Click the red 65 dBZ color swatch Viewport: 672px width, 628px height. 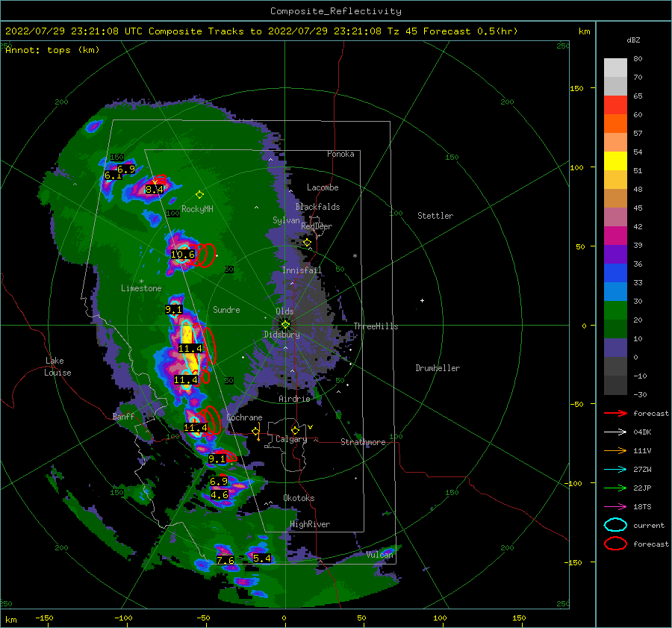tap(615, 105)
